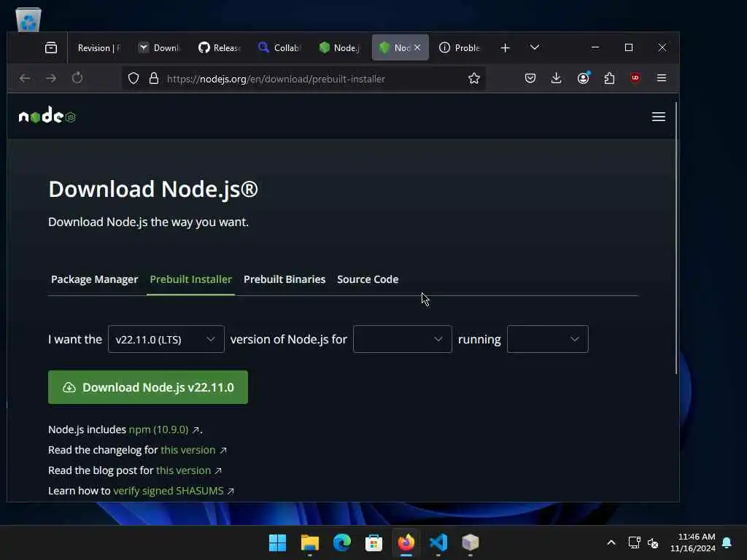Open Windows notification bell
Viewport: 747px width, 560px height.
727,542
